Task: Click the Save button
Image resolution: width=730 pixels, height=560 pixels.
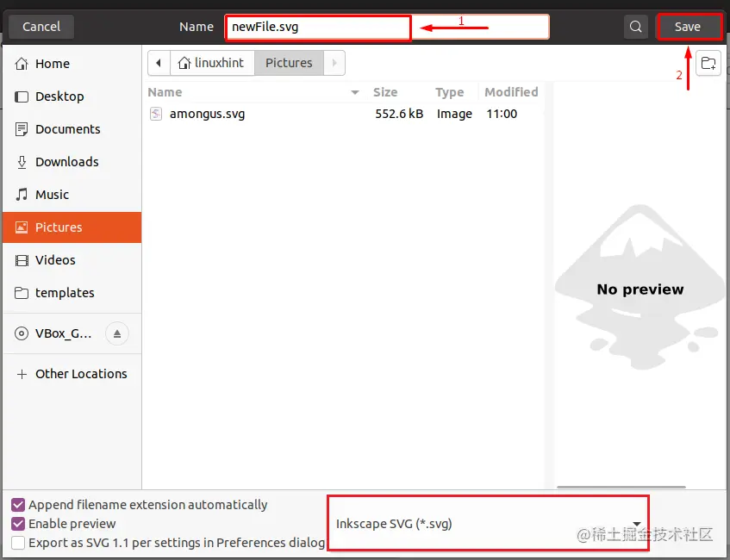Action: tap(688, 27)
